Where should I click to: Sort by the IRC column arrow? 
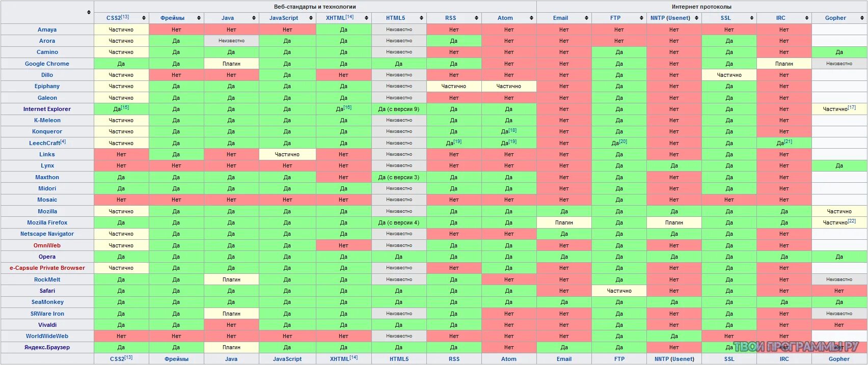point(806,18)
